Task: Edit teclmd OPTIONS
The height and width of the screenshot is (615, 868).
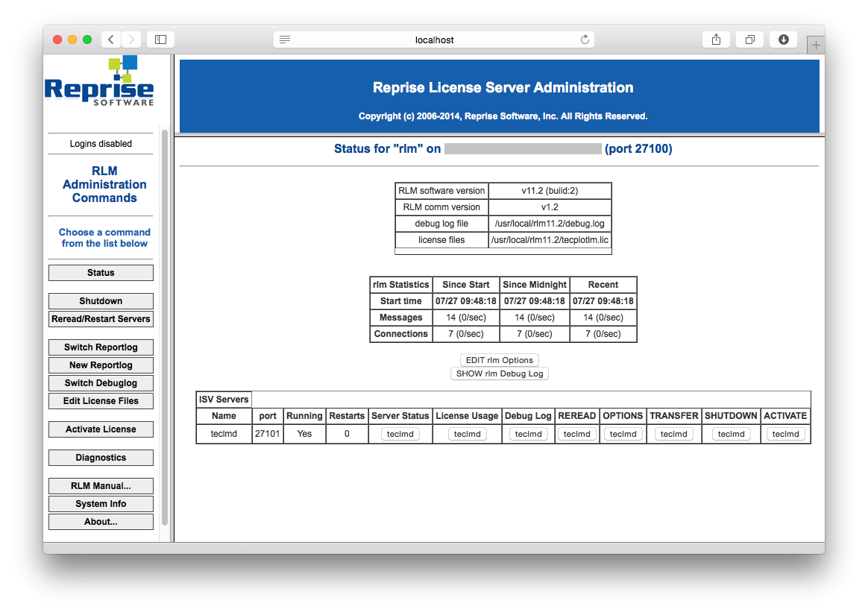Action: point(623,434)
